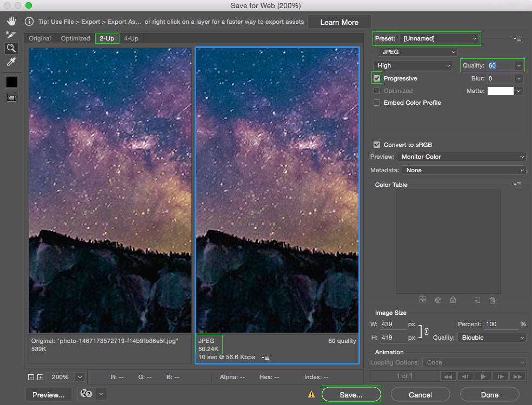The image size is (532, 405).
Task: Select the Hand tool
Action: 11,22
